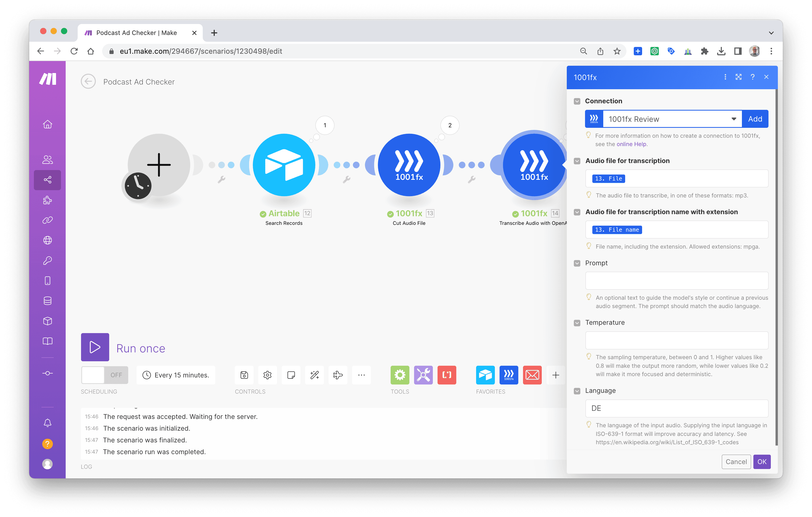Click the OK button in panel
The height and width of the screenshot is (517, 812).
tap(761, 462)
